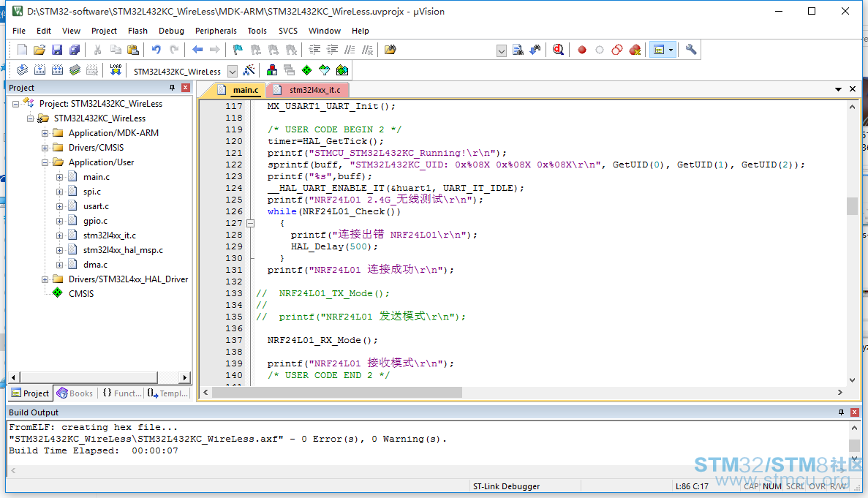Open the Peripherals menu

[x=216, y=31]
